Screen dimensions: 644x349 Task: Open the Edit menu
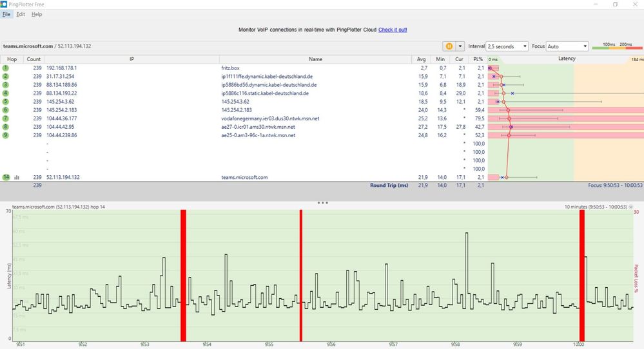(x=21, y=14)
